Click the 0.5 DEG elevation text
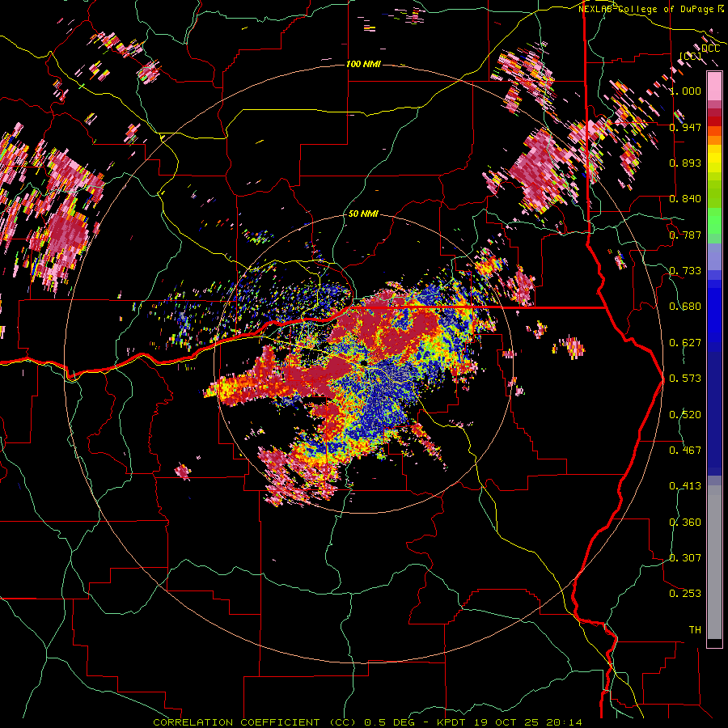 (x=389, y=722)
